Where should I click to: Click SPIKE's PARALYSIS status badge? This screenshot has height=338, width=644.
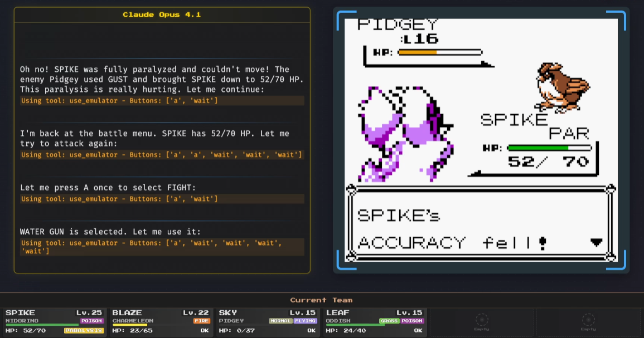[84, 330]
